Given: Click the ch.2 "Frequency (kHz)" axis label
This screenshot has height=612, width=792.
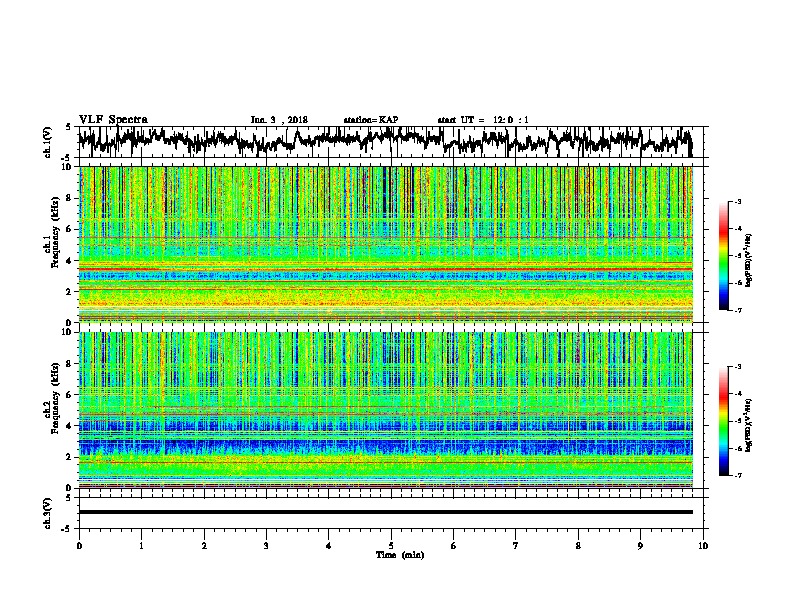Looking at the screenshot, I should coord(55,398).
